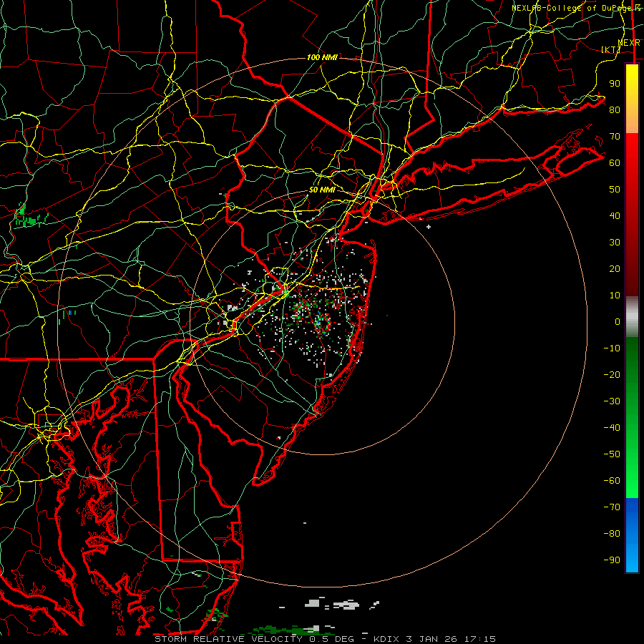Click the 30 value on the scale
Image resolution: width=644 pixels, height=644 pixels.
pos(615,243)
